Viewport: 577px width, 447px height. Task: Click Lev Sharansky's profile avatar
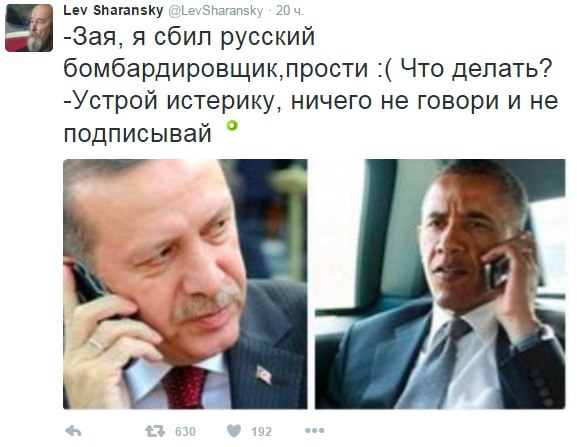[x=29, y=28]
